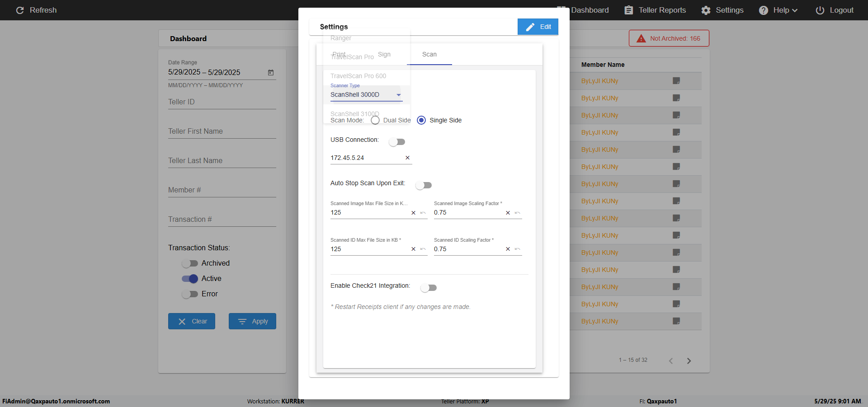
Task: Click the restart Receipts client note
Action: tap(401, 307)
